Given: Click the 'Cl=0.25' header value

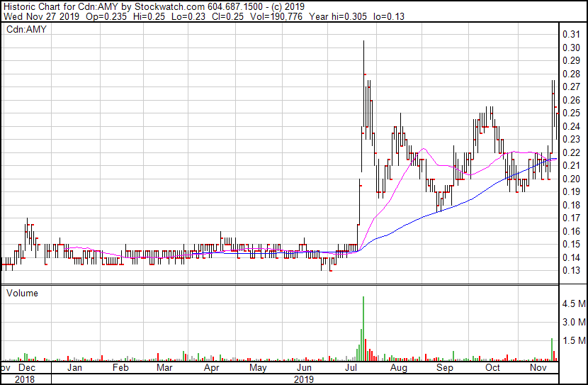Looking at the screenshot, I should tap(227, 16).
